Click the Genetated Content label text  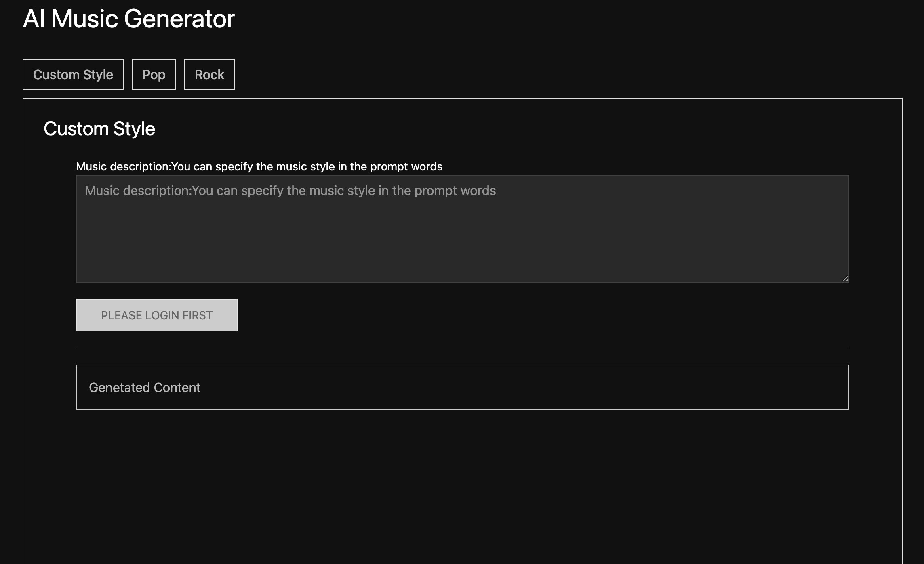click(x=144, y=388)
